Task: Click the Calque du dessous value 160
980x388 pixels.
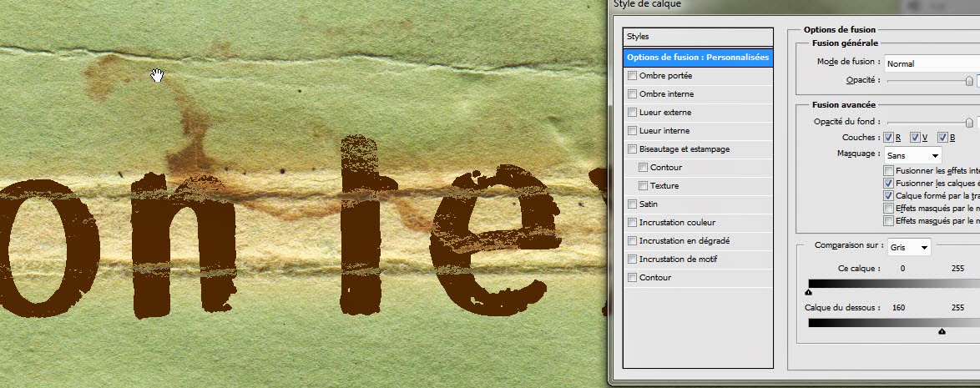Action: pos(899,307)
